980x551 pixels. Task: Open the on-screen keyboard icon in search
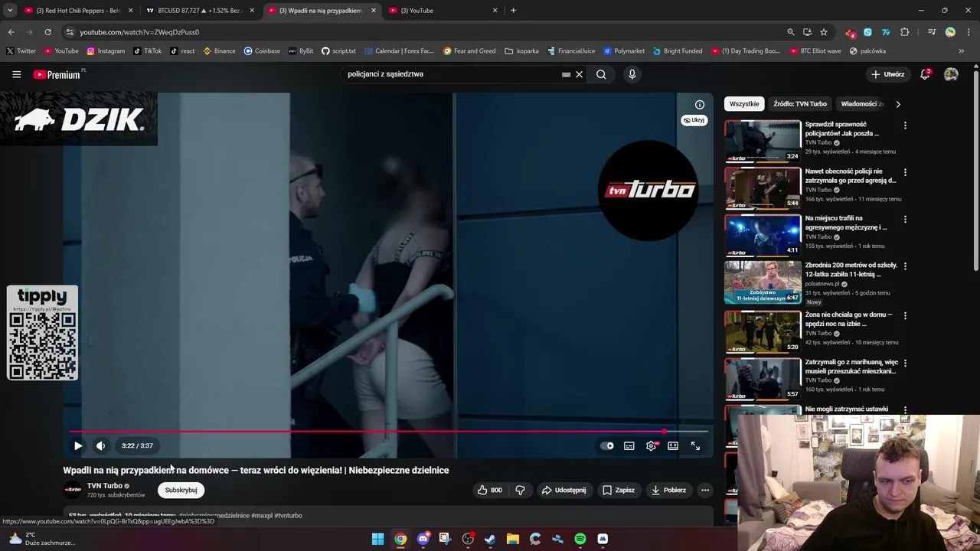566,74
